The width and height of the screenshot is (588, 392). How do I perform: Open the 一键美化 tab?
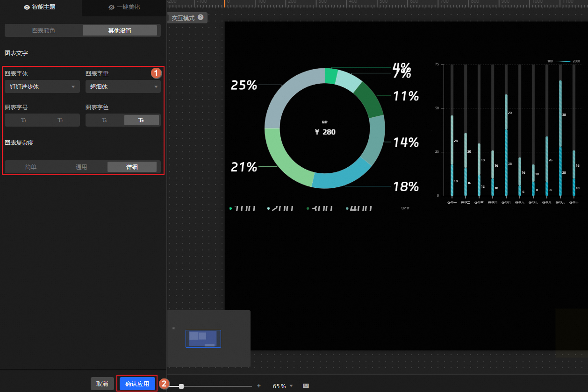click(x=124, y=7)
